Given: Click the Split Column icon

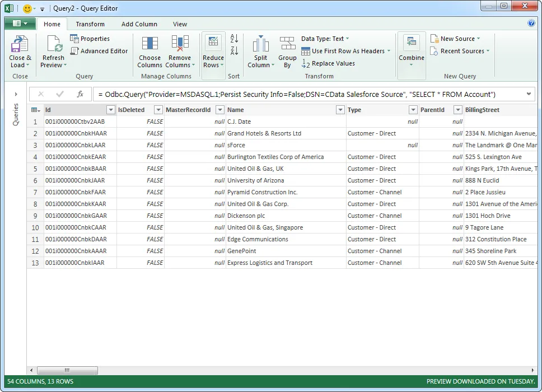Looking at the screenshot, I should (260, 50).
